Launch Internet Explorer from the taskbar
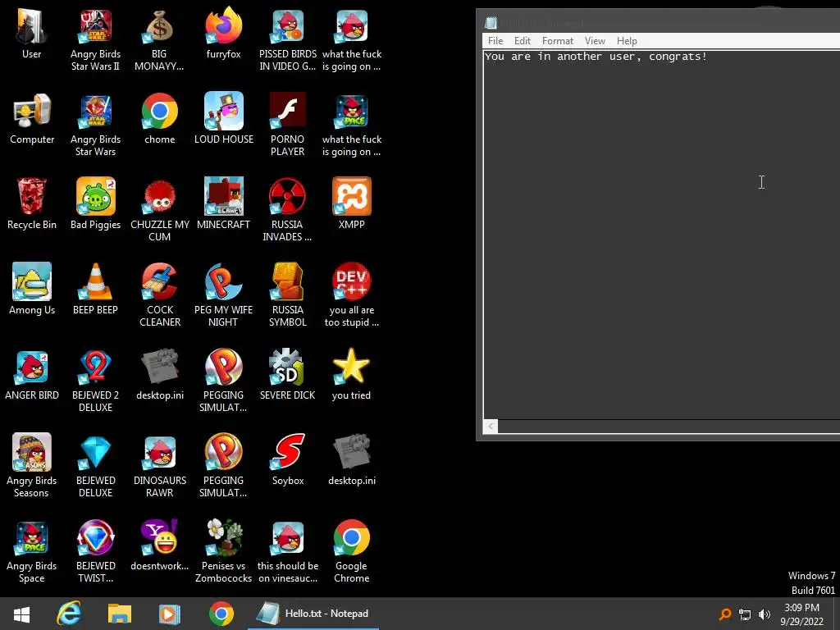Screen dimensions: 840x630 [69, 614]
